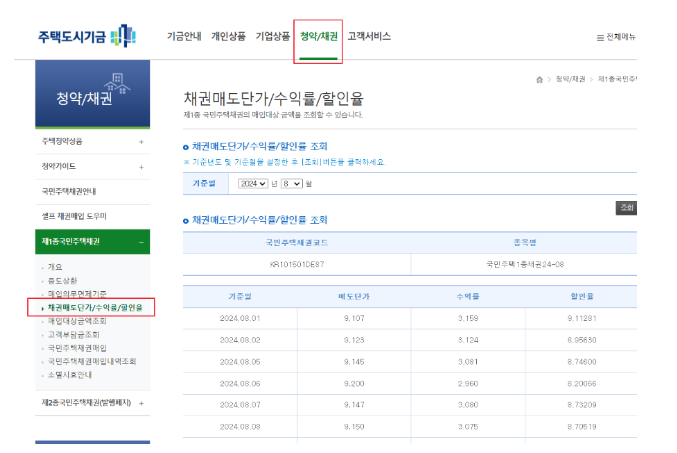Click the 청약/채권 sidebar banner title
This screenshot has width=677, height=453.
pyautogui.click(x=84, y=98)
